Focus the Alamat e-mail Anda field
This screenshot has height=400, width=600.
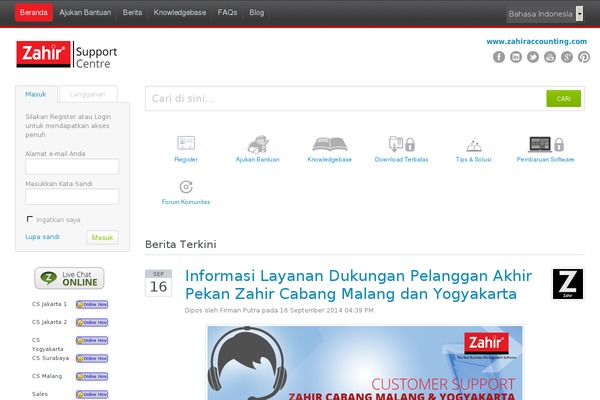72,167
